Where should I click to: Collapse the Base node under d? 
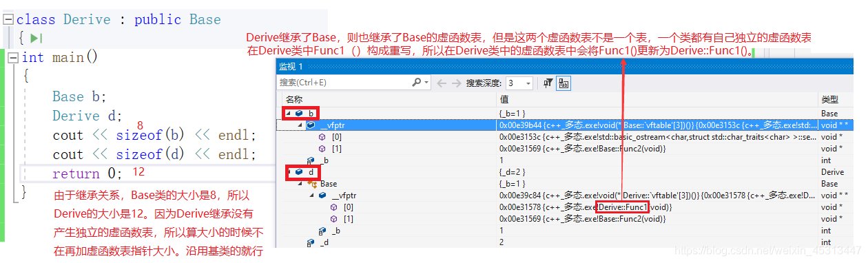click(x=300, y=184)
